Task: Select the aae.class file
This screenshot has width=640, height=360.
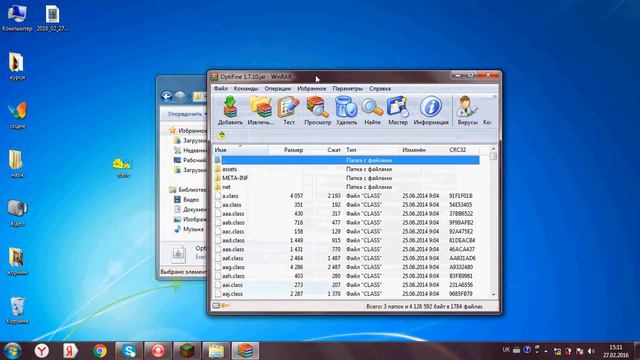Action: 346,249
